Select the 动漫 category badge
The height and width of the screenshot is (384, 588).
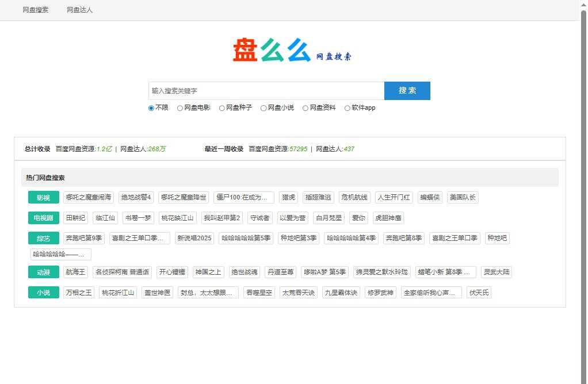[43, 271]
